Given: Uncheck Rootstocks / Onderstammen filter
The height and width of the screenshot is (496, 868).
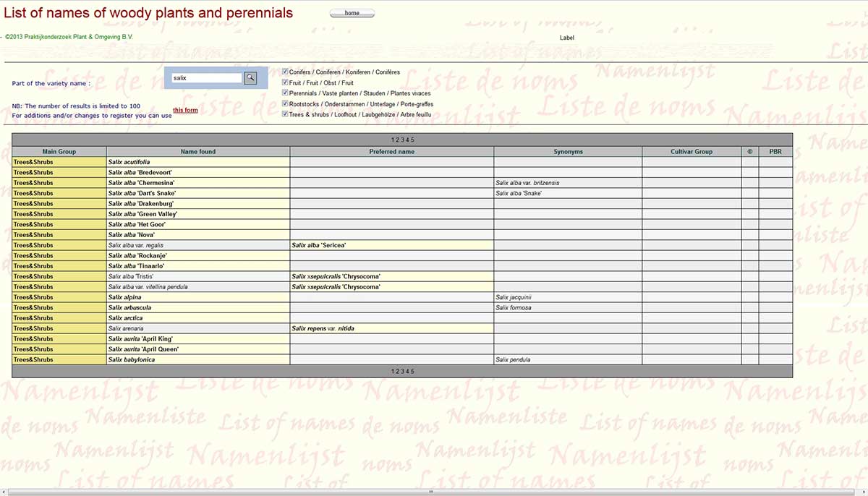Looking at the screenshot, I should pyautogui.click(x=285, y=103).
